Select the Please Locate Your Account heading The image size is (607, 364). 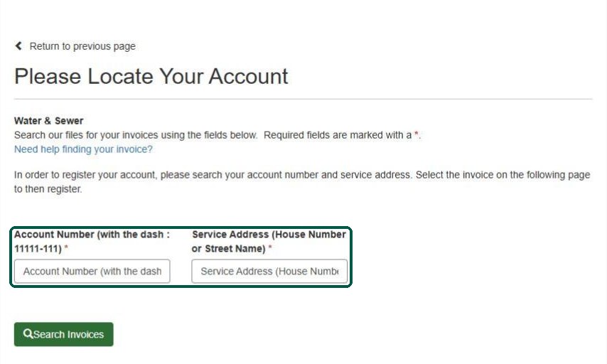pyautogui.click(x=151, y=76)
